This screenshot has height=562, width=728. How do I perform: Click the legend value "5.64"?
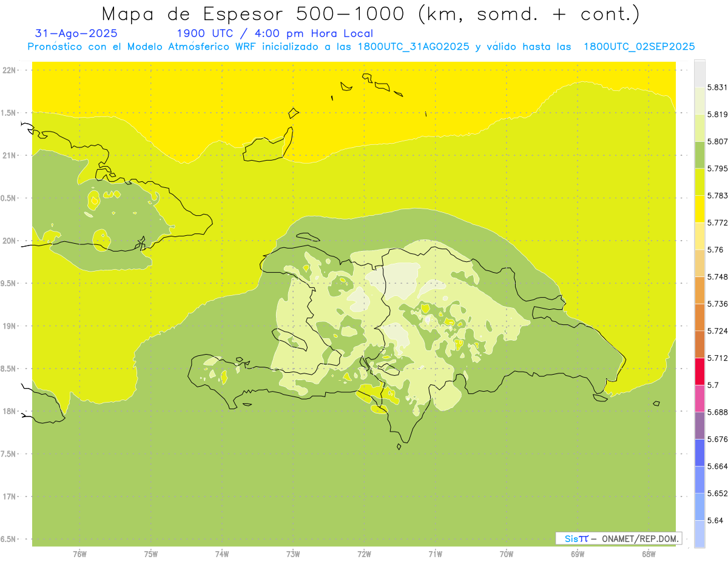click(x=715, y=520)
